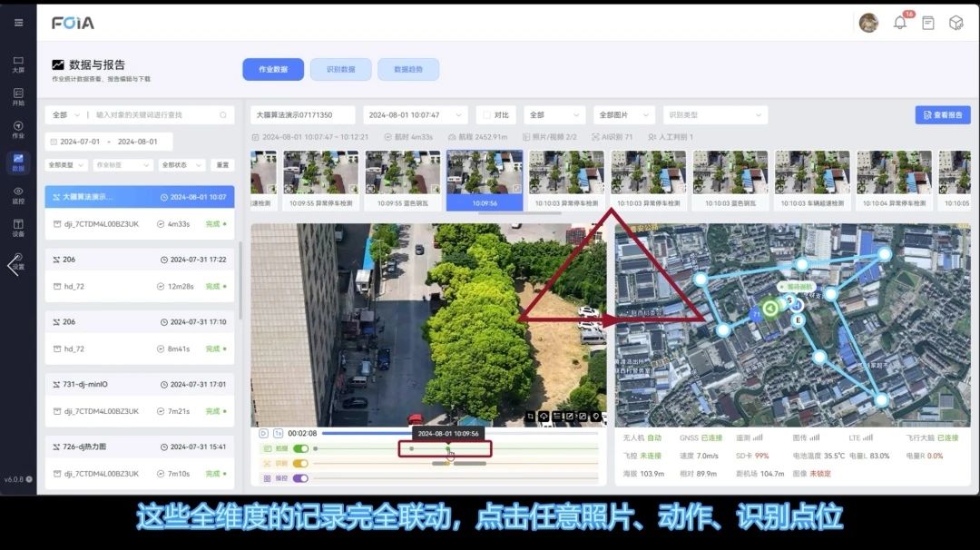980x550 pixels.
Task: Go to 监控 monitoring sidebar icon
Action: 18,194
